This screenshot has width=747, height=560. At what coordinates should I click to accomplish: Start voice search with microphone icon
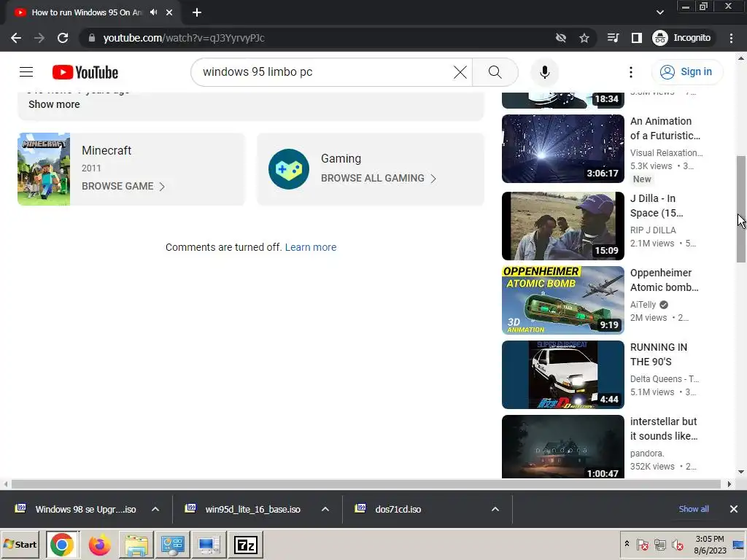tap(544, 72)
